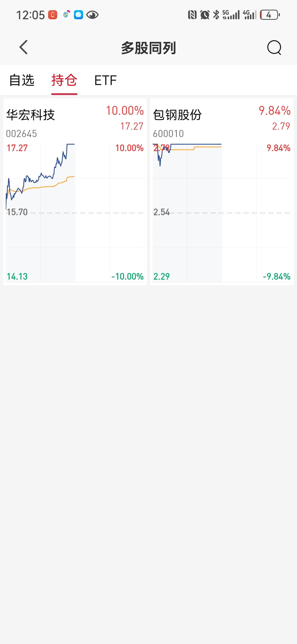Screen dimensions: 297x644
Task: Tap the NFC status icon
Action: (192, 15)
